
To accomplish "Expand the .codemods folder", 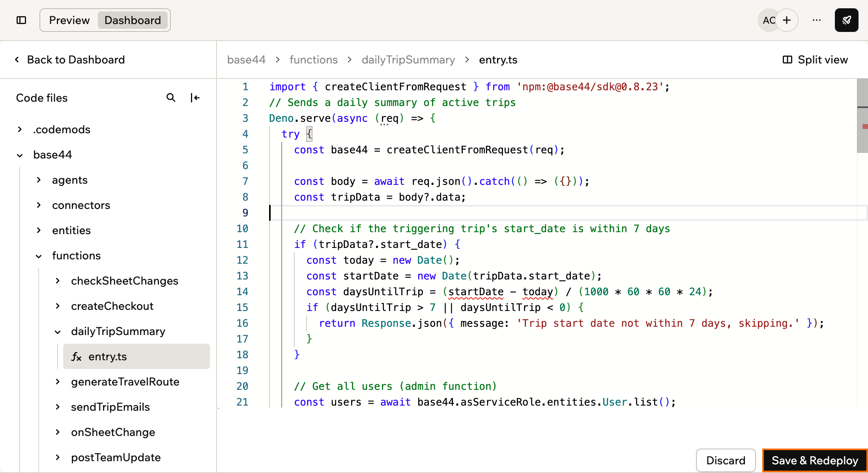I will tap(20, 129).
